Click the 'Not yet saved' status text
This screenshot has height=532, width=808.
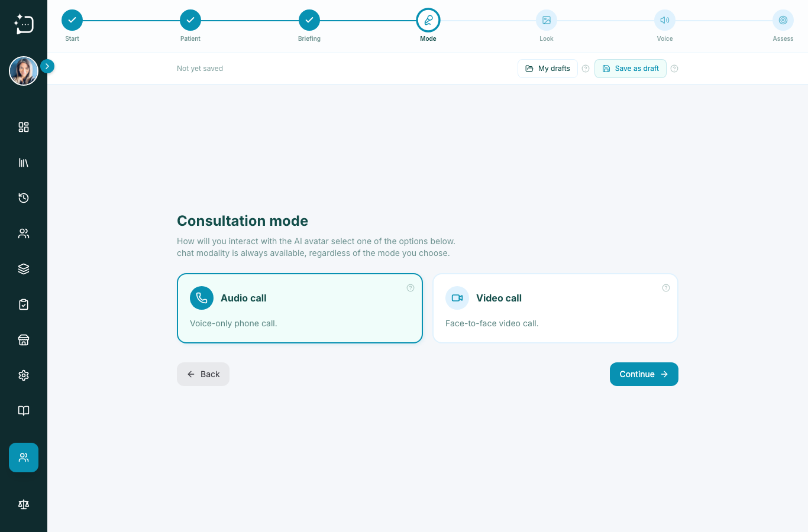click(x=200, y=69)
